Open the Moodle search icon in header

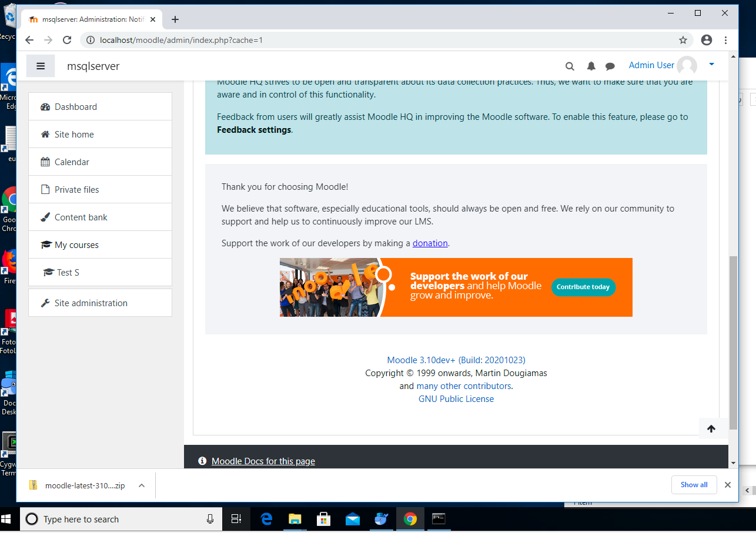pyautogui.click(x=570, y=66)
